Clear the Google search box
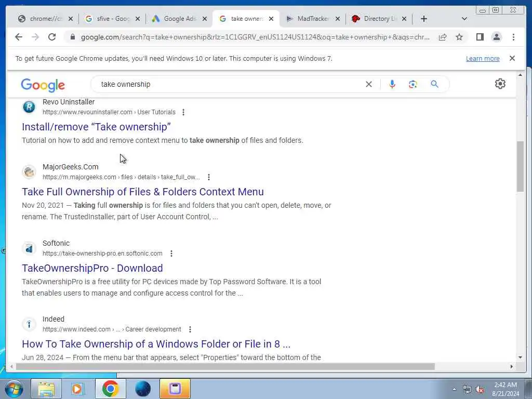Screen dimensions: 532x399 click(369, 84)
